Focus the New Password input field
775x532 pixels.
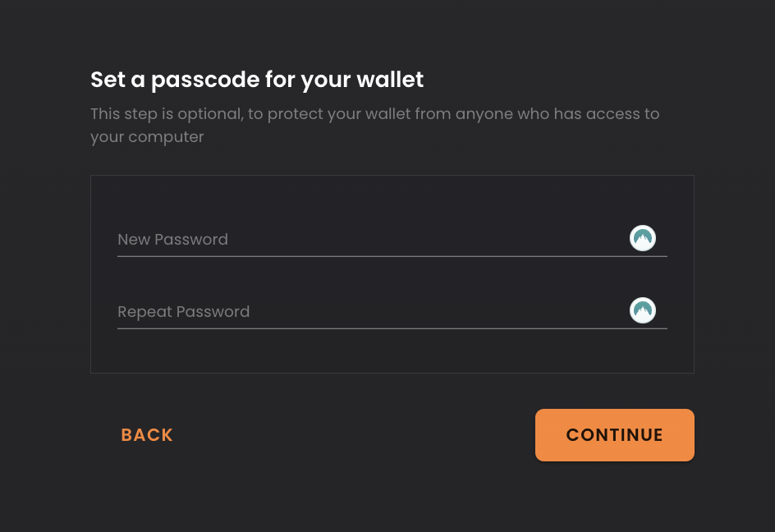369,240
